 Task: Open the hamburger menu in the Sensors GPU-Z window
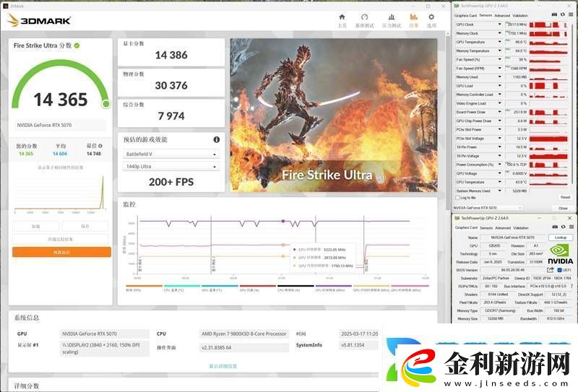click(x=571, y=15)
